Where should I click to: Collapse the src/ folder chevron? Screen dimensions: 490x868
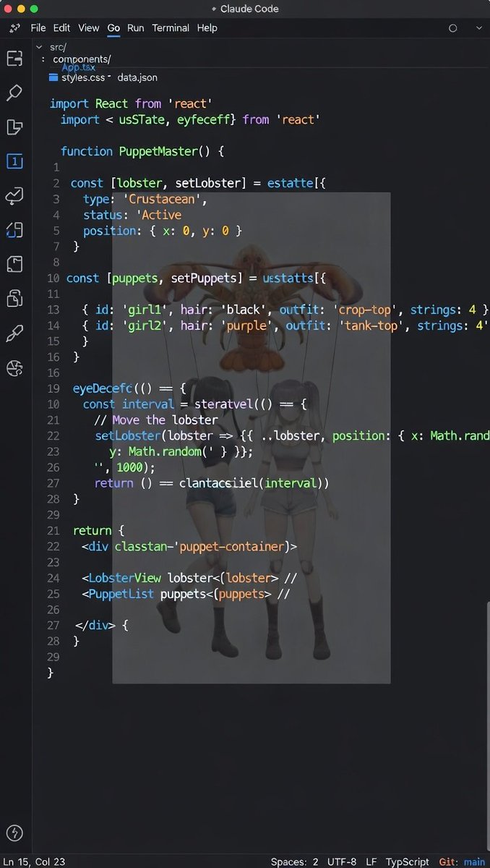pos(39,47)
